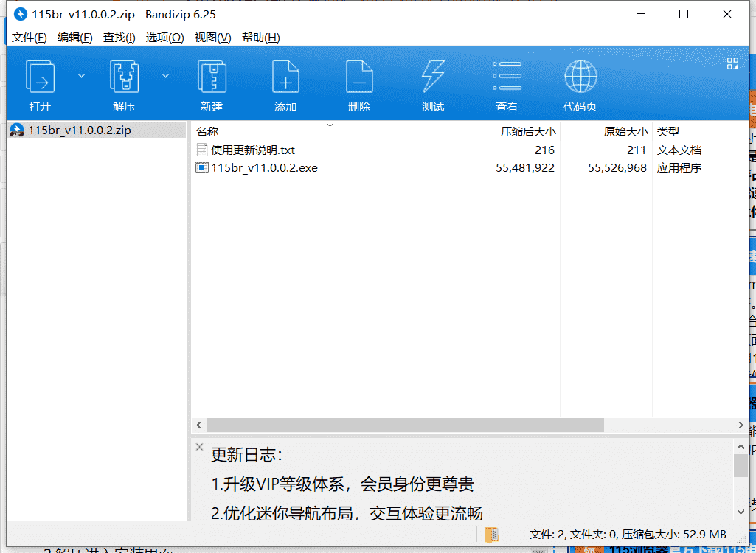Minimize the Bandizip window
The height and width of the screenshot is (553, 756).
641,14
